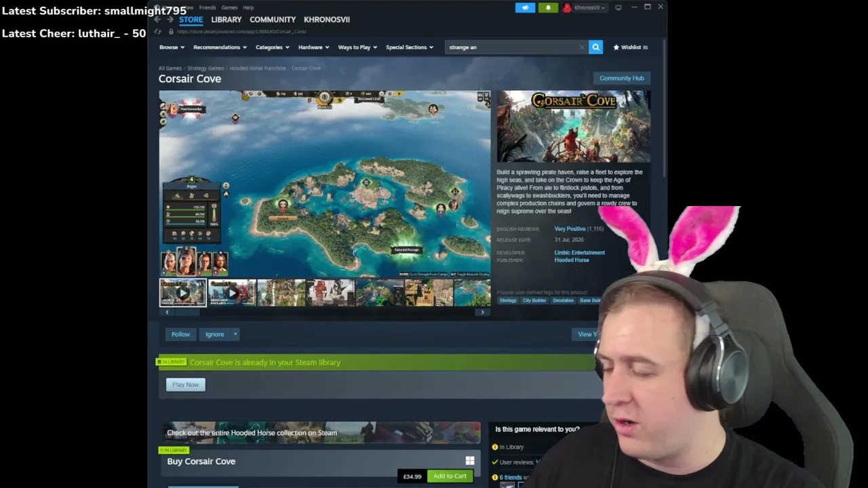The image size is (868, 488).
Task: Click the All Games breadcrumb
Action: tap(170, 68)
